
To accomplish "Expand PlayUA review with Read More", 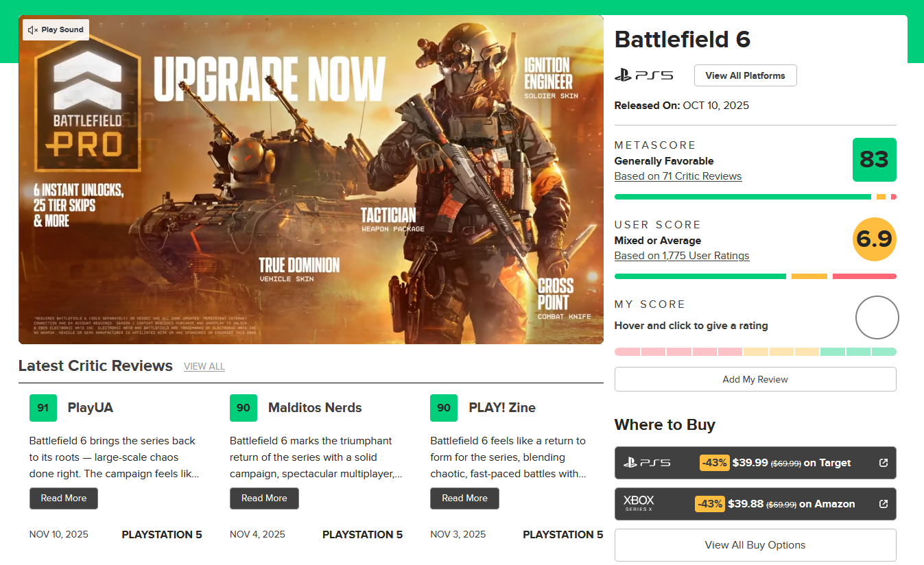I will click(64, 498).
